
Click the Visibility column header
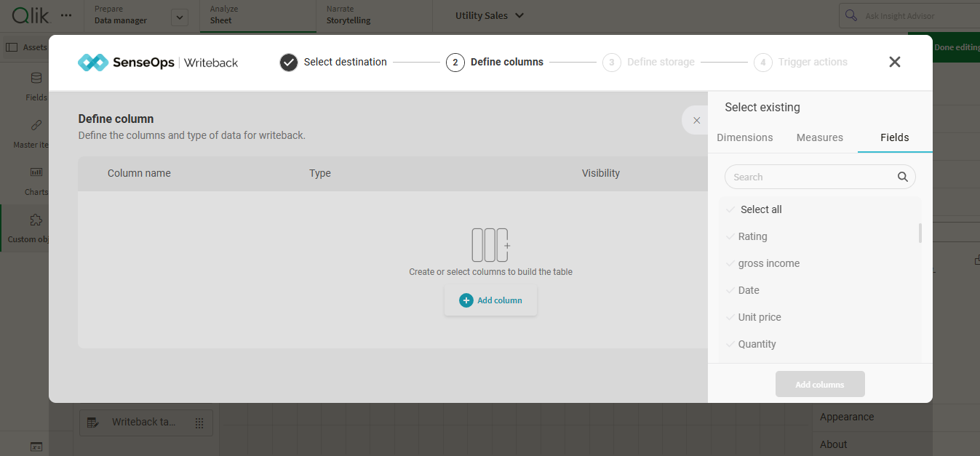(601, 173)
